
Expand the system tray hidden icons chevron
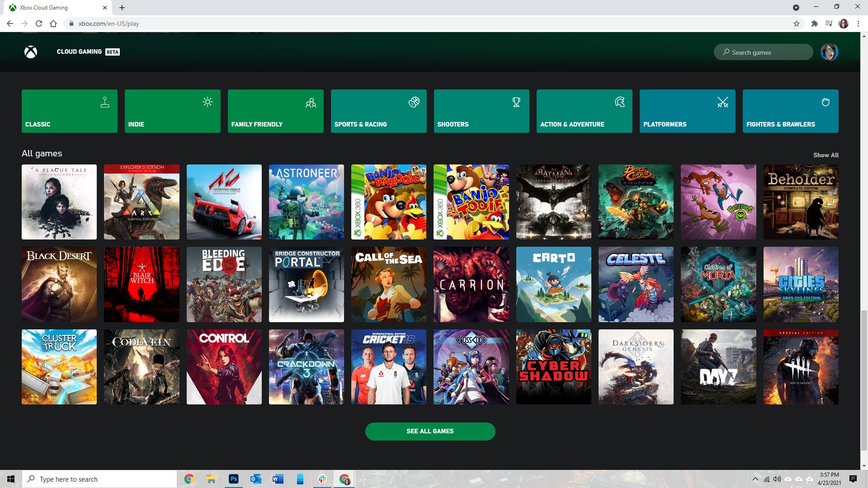[755, 479]
